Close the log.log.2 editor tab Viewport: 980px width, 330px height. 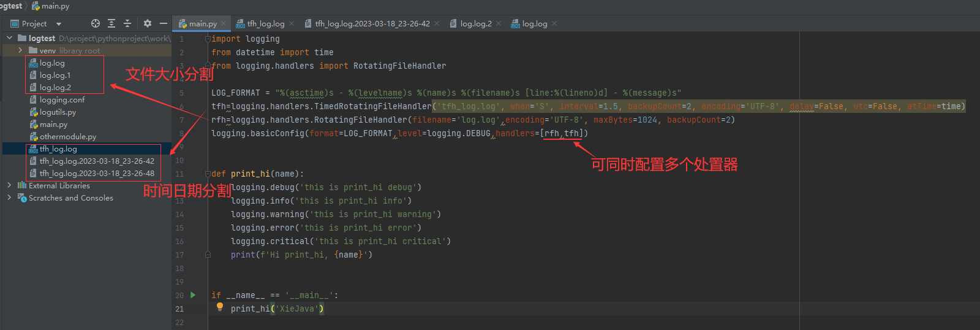coord(499,24)
